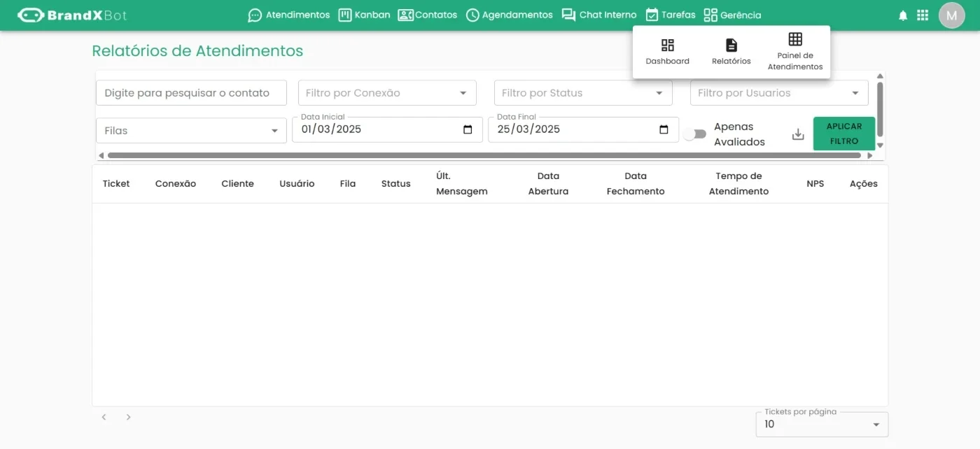Click the Aplicar Filtro button
Screen dimensions: 980x449
(x=844, y=134)
